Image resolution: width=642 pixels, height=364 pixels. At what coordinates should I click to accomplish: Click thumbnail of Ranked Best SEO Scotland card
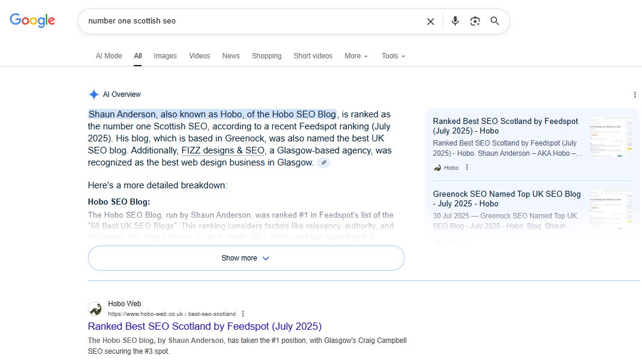[611, 138]
